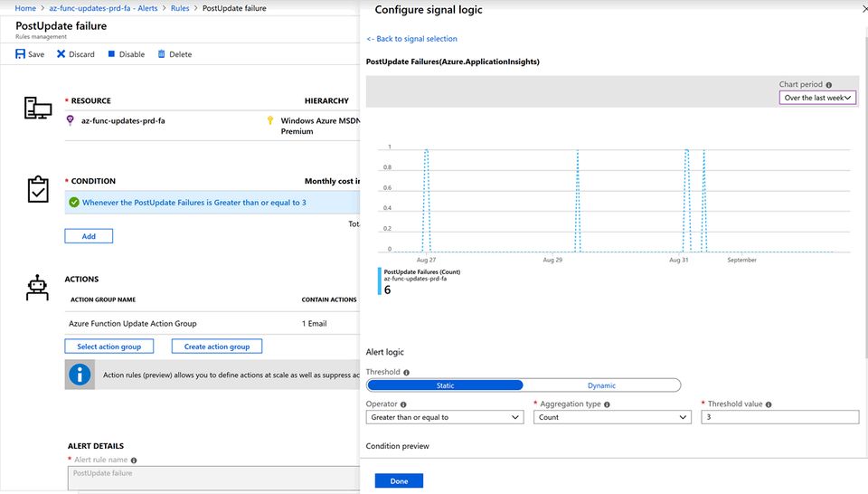
Task: Select Dynamic threshold option
Action: click(601, 385)
